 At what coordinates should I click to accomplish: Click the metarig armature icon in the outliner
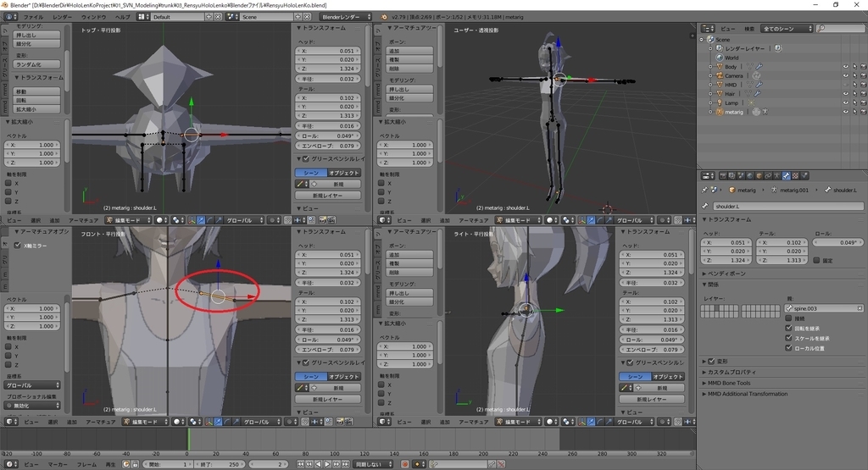tap(720, 112)
